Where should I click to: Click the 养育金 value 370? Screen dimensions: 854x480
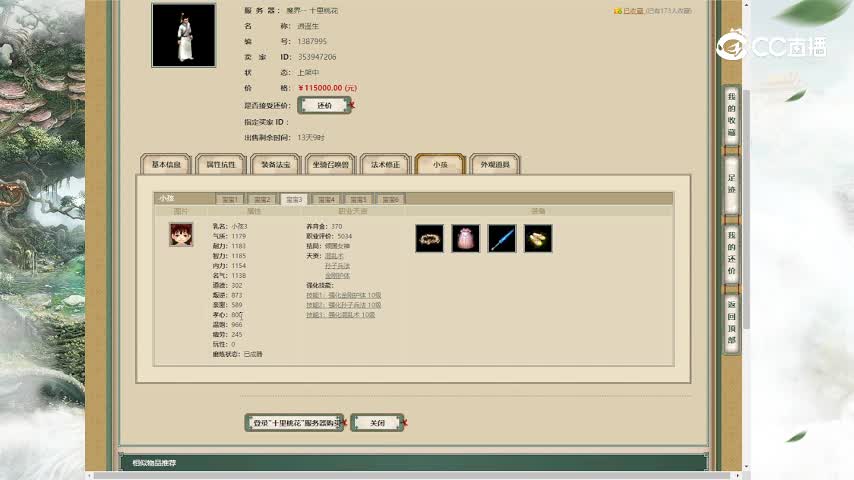coord(337,227)
